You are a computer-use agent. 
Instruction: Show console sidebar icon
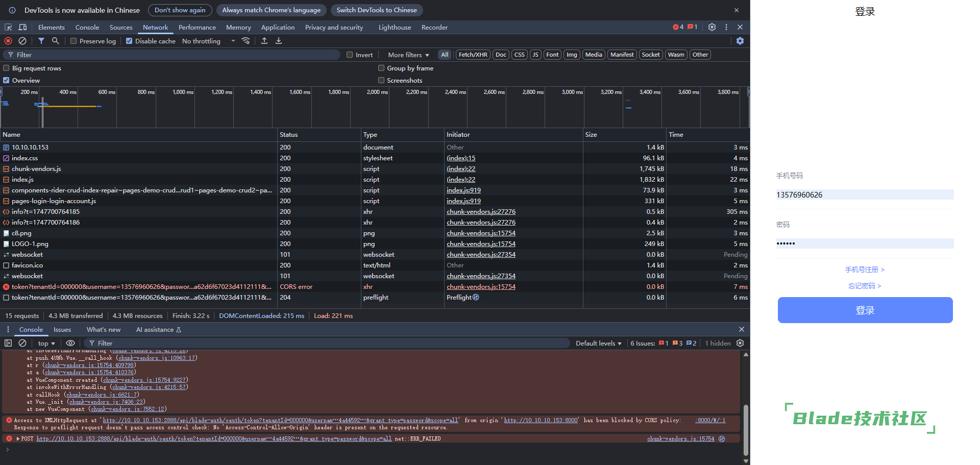tap(8, 343)
